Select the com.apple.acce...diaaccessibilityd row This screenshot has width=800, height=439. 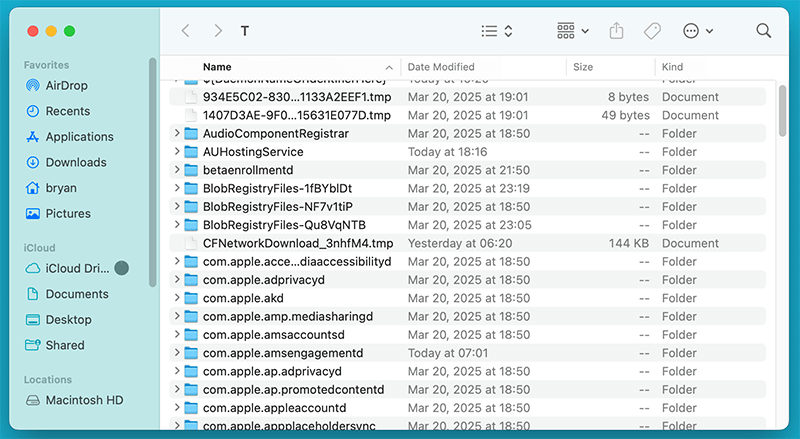tap(467, 262)
